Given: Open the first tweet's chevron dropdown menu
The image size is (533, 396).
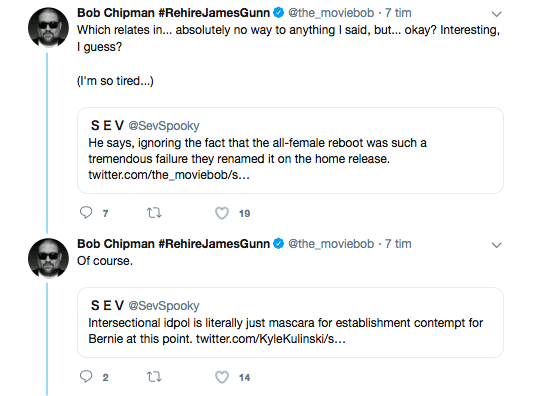Looking at the screenshot, I should point(497,14).
